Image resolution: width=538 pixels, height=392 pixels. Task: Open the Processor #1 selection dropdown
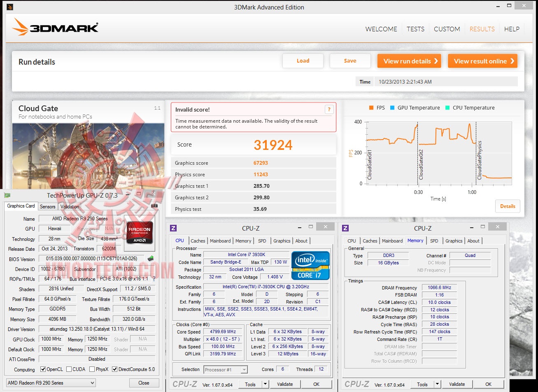click(x=226, y=370)
